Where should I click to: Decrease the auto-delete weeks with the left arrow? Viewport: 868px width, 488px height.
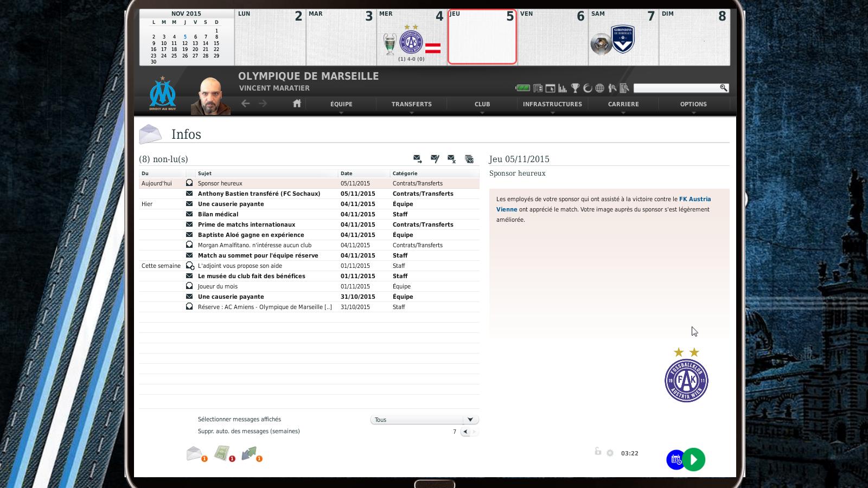click(465, 432)
